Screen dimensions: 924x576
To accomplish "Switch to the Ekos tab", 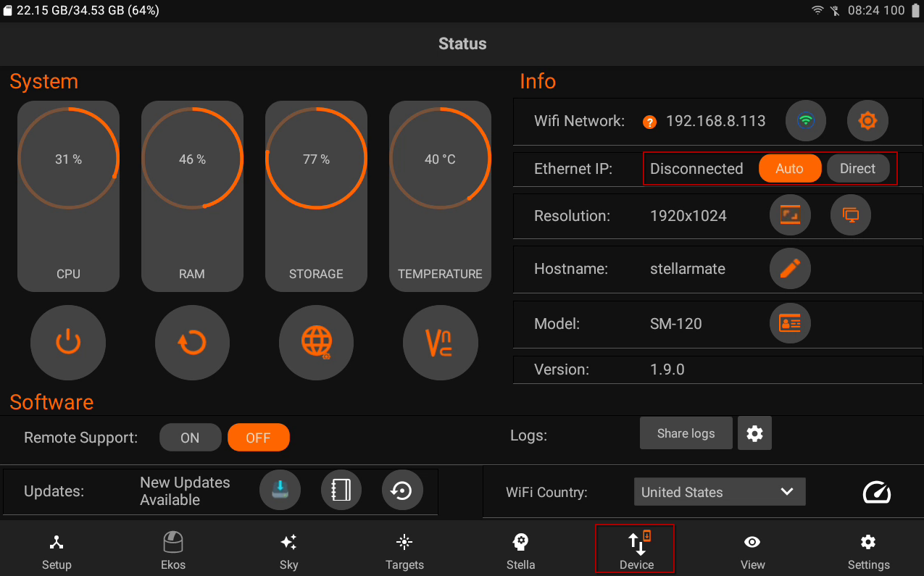I will [x=172, y=551].
